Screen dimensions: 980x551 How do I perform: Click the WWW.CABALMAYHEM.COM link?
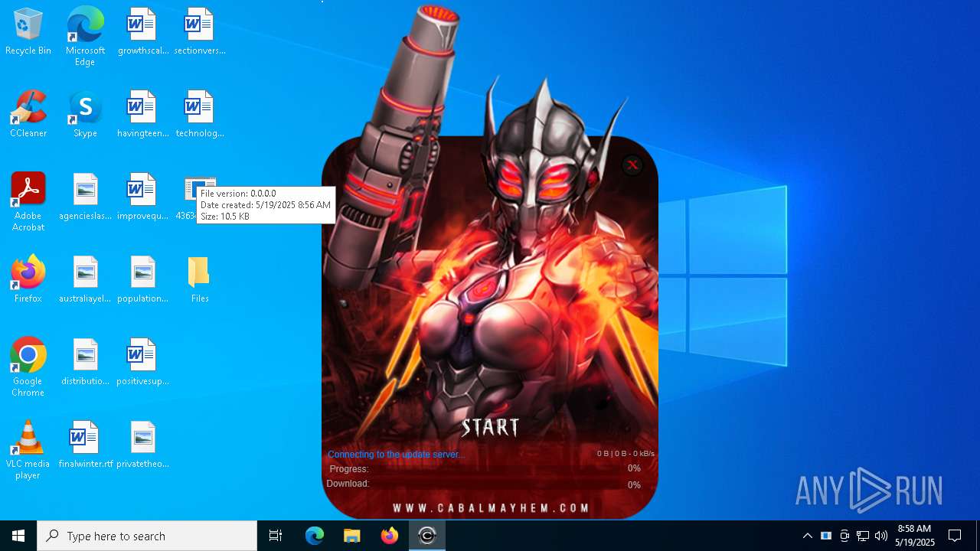pos(491,507)
